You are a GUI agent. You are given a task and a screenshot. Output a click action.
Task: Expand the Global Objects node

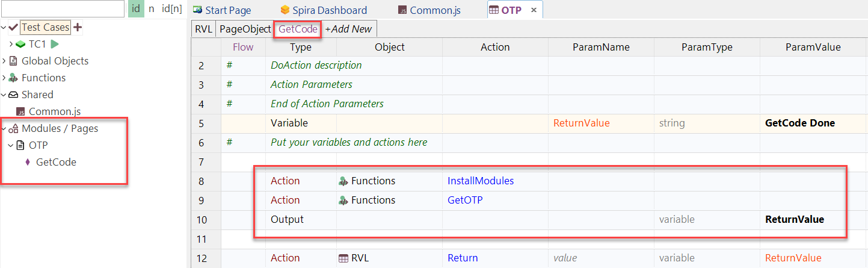pos(5,61)
